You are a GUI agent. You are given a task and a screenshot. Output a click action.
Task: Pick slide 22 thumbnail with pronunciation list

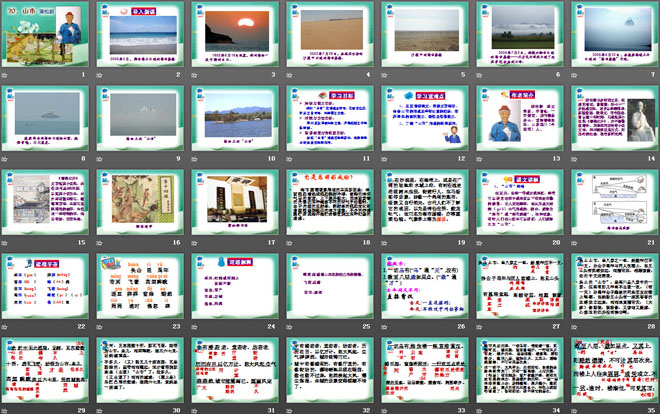(x=45, y=287)
